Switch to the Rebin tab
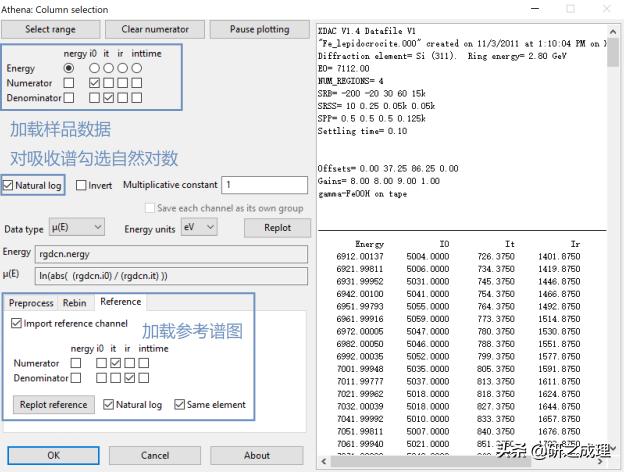The height and width of the screenshot is (472, 624). coord(74,303)
